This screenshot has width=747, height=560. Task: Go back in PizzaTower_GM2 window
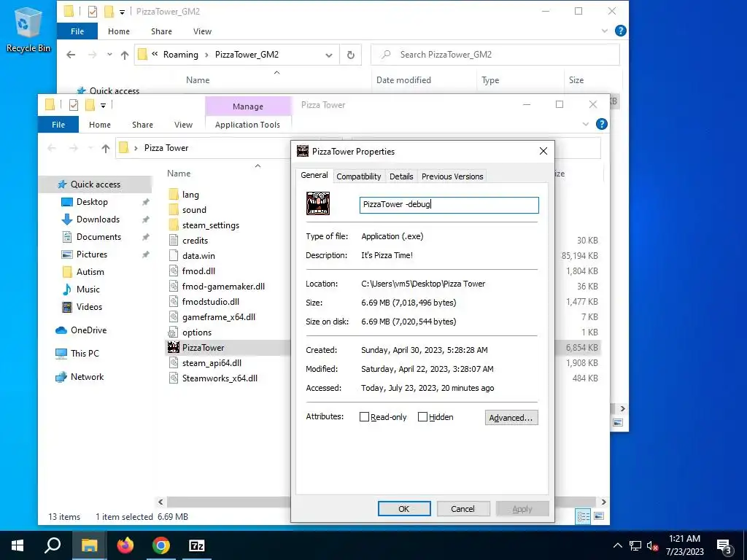click(x=71, y=55)
